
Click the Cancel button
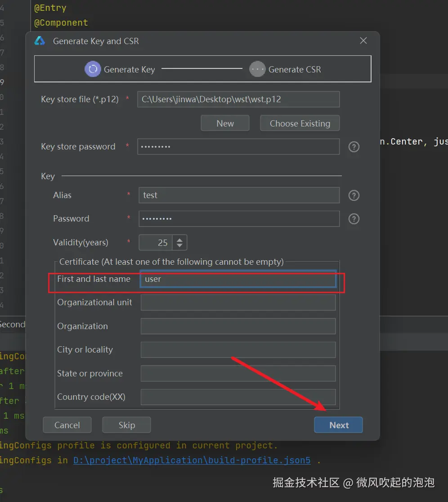pos(67,425)
